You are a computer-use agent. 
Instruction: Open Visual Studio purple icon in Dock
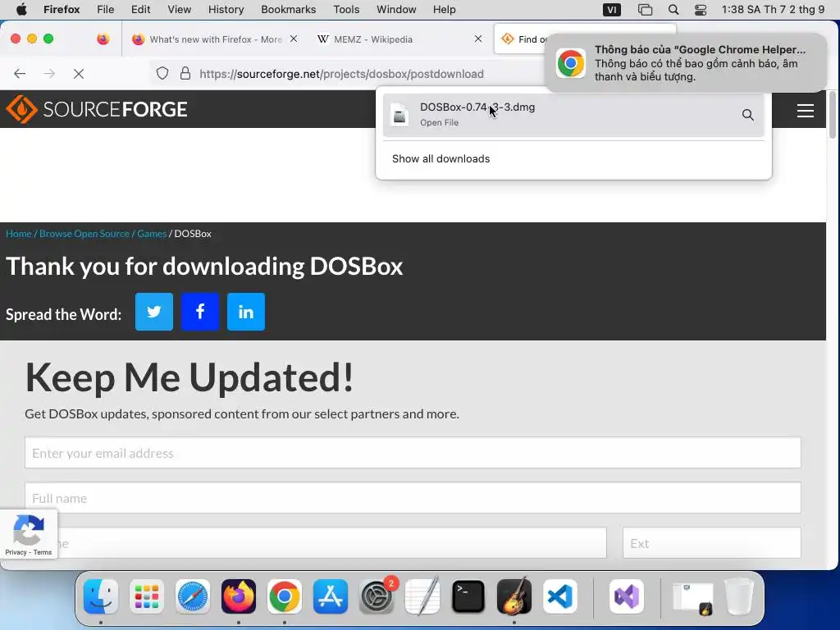[x=627, y=596]
